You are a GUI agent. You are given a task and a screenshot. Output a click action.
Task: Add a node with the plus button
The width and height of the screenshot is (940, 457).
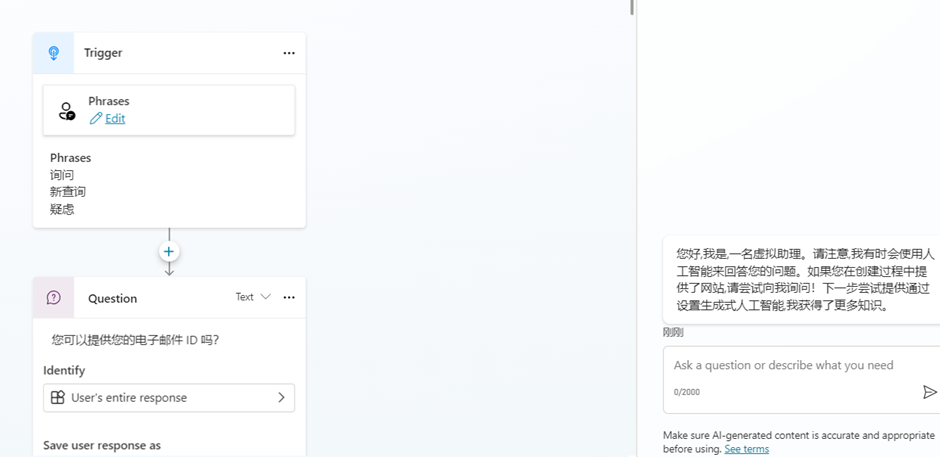click(169, 252)
